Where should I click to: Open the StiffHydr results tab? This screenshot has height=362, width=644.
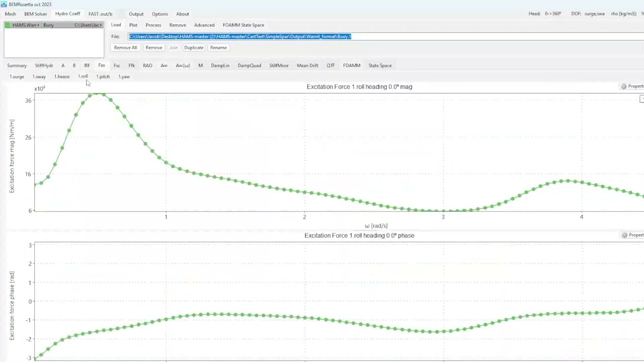[x=44, y=66]
